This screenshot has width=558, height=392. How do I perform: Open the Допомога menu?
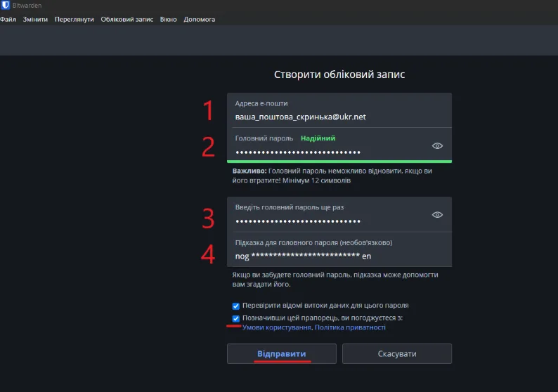pyautogui.click(x=200, y=19)
